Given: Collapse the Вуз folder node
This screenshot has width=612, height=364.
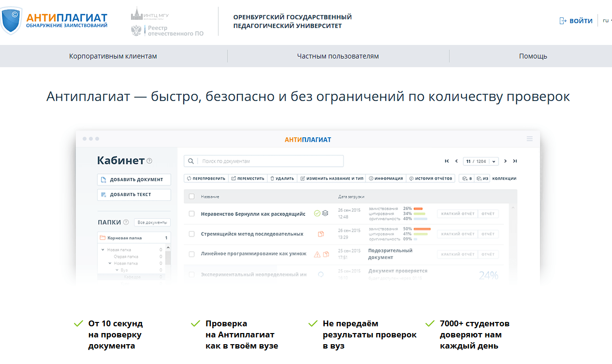Looking at the screenshot, I should click(x=117, y=270).
